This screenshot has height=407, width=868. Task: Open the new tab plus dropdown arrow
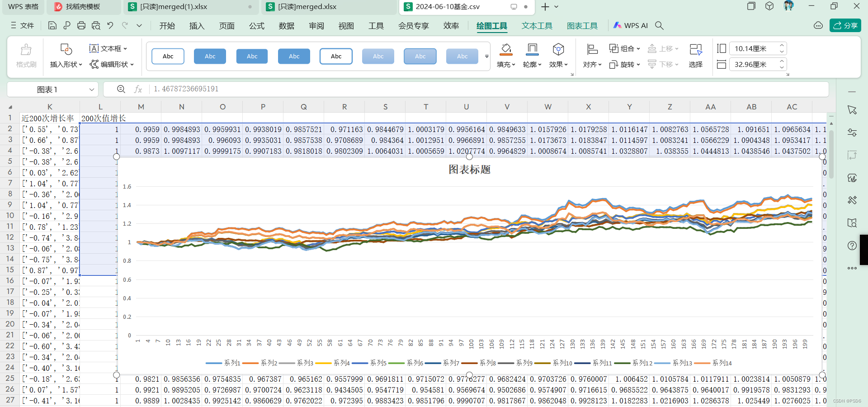click(557, 7)
